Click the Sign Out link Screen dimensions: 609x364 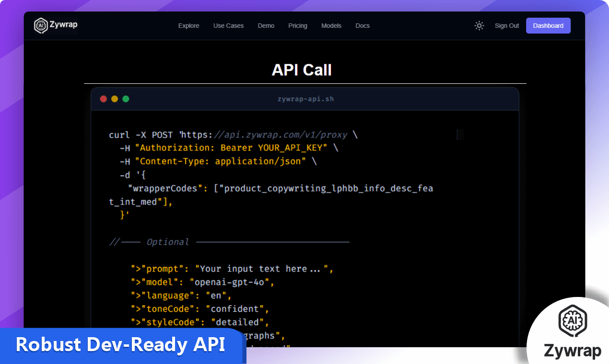click(507, 26)
